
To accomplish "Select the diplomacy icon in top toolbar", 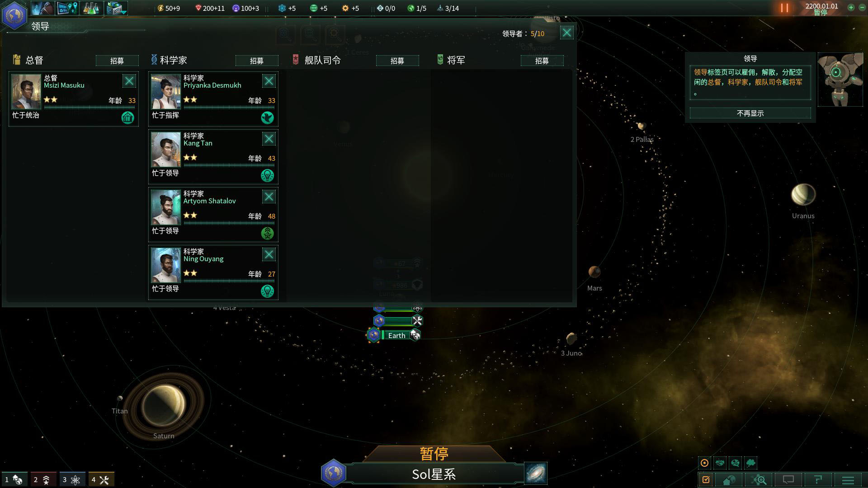I will pos(42,8).
